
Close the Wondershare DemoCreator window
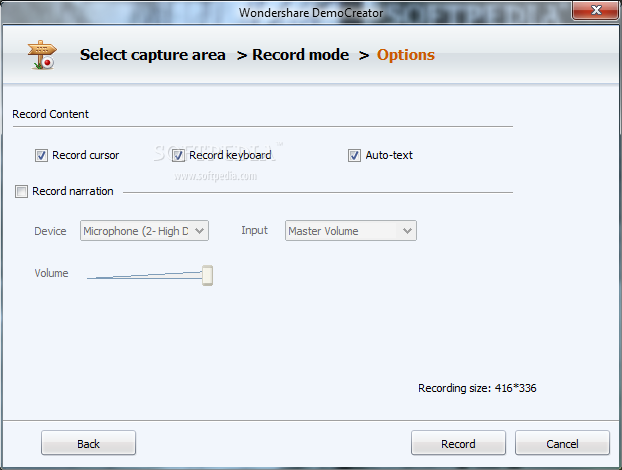click(595, 10)
